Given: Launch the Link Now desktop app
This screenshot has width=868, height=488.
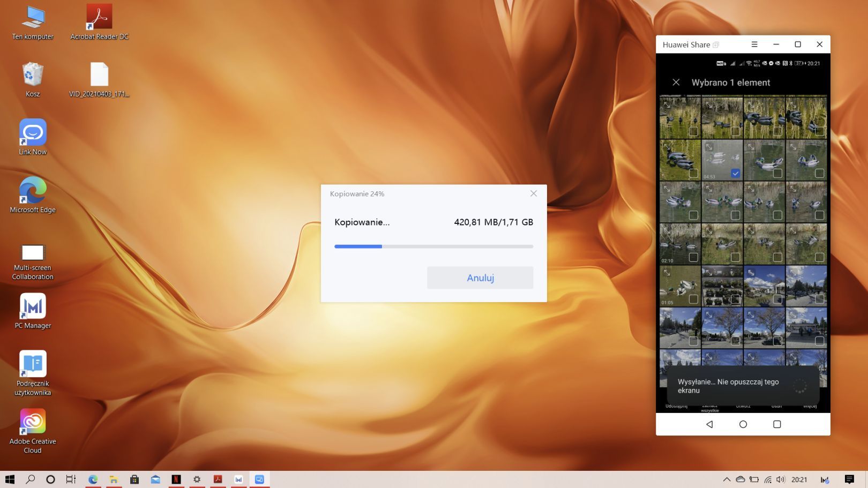Looking at the screenshot, I should point(33,137).
